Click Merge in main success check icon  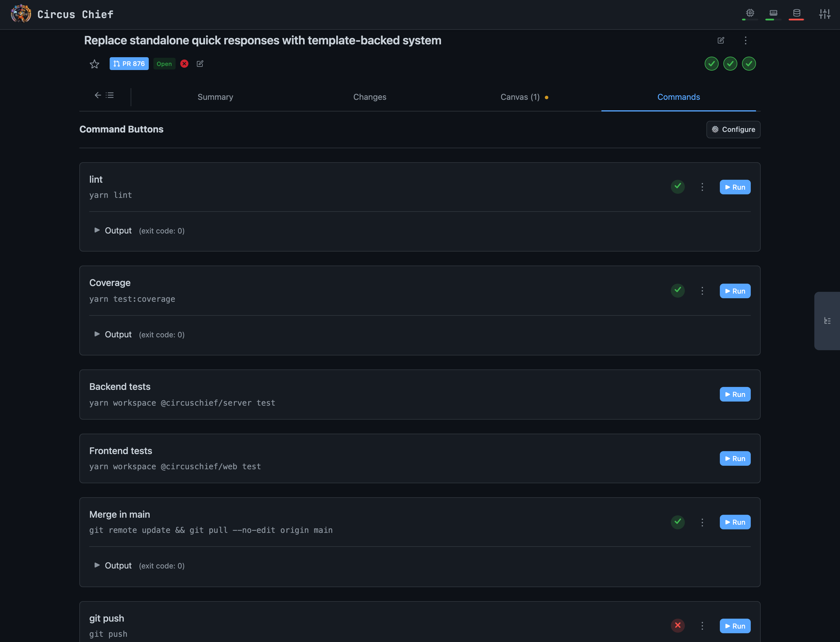678,522
